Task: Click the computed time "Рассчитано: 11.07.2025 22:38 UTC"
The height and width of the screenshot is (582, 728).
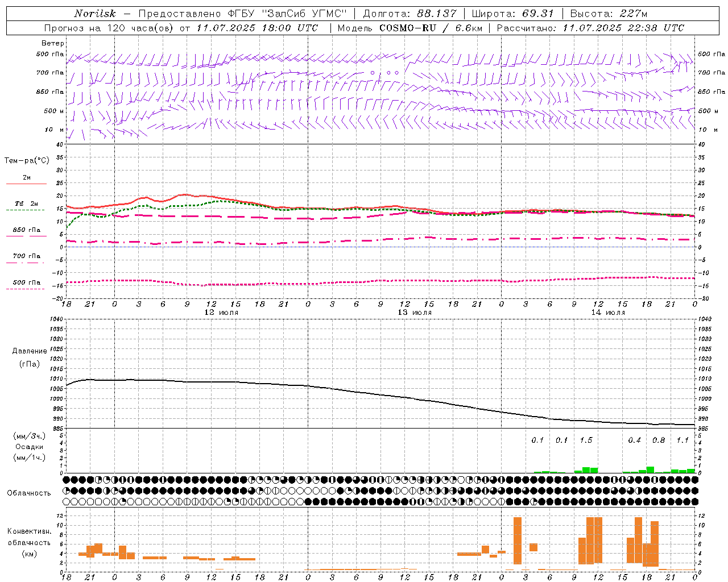Action: [x=590, y=28]
